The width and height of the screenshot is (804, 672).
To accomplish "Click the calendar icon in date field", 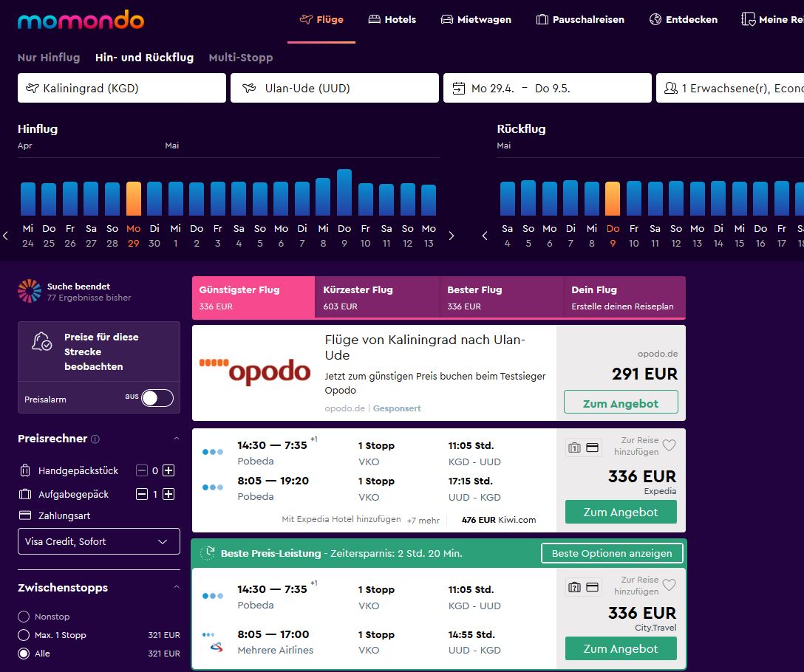I will 458,88.
